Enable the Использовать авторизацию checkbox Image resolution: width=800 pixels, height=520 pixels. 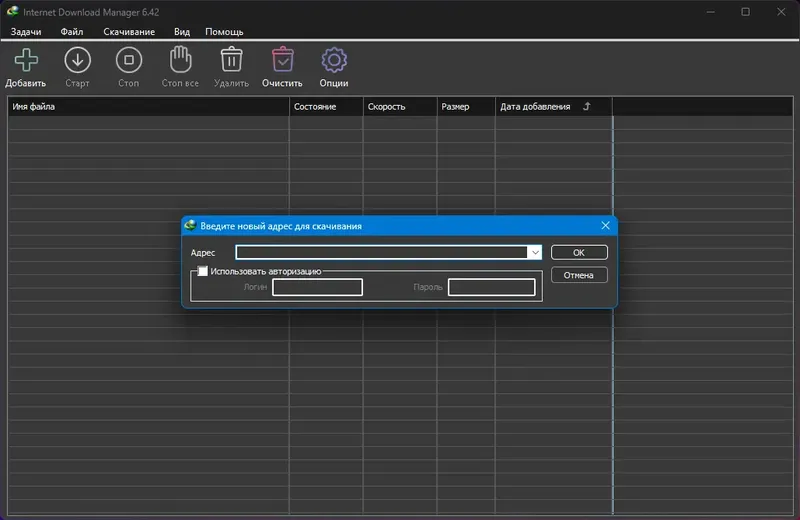click(x=203, y=271)
